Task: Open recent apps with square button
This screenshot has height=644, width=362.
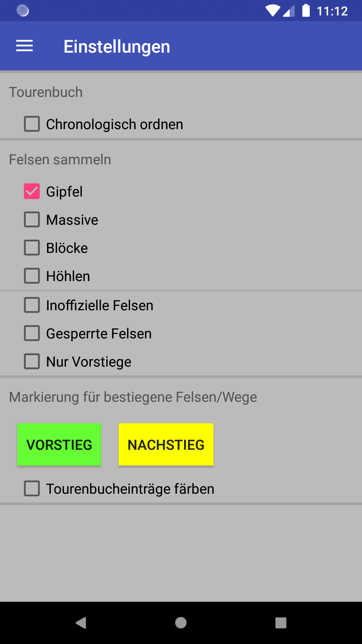Action: pos(281,623)
